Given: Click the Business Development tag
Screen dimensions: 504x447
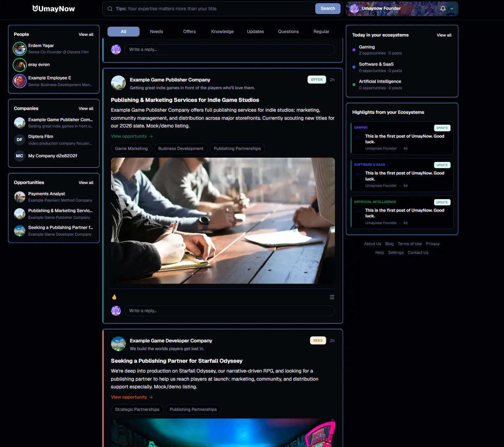Looking at the screenshot, I should point(181,149).
